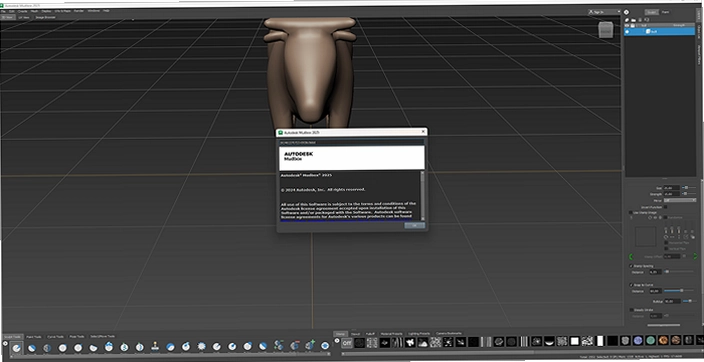The image size is (704, 362).
Task: Open the stamp tray options menu
Action: (337, 340)
